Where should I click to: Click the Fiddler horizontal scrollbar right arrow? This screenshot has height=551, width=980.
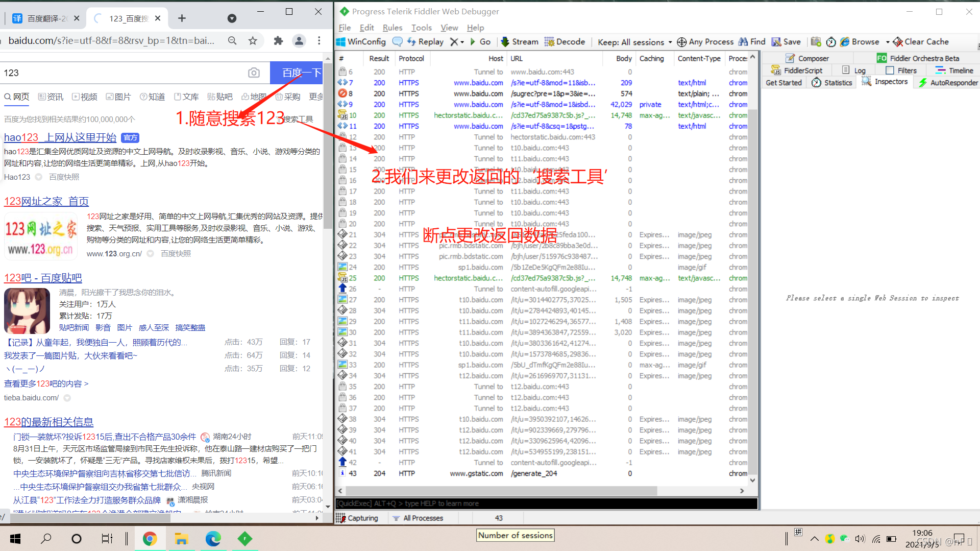[x=742, y=491]
